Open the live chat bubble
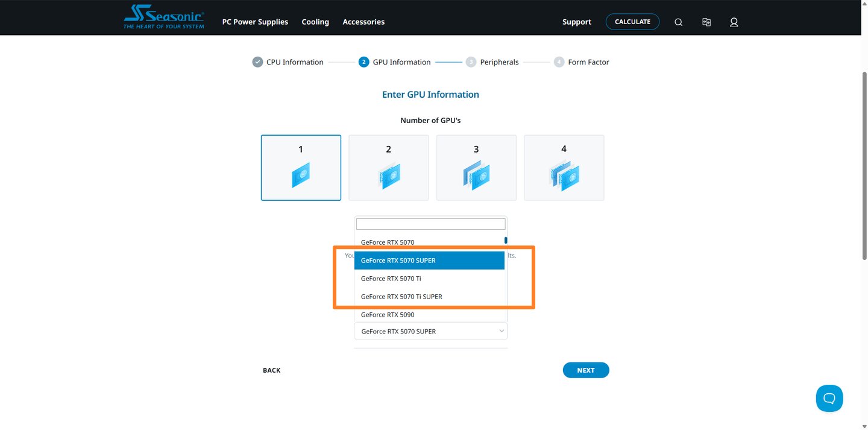 tap(829, 398)
